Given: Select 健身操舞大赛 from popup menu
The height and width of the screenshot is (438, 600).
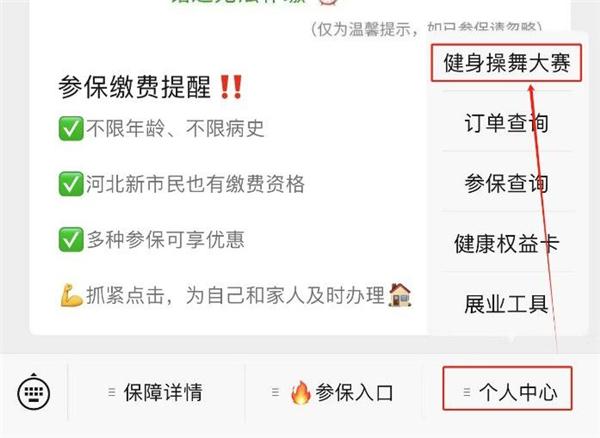Looking at the screenshot, I should pos(507,63).
